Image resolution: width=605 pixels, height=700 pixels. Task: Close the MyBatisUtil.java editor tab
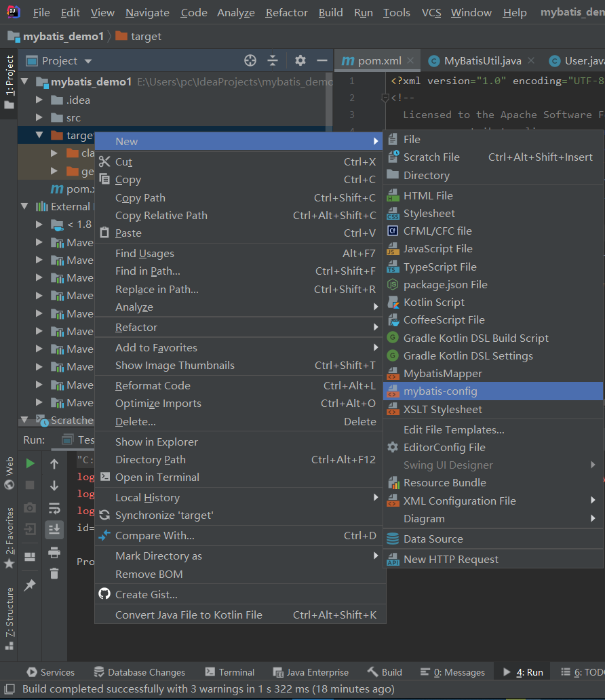(531, 60)
